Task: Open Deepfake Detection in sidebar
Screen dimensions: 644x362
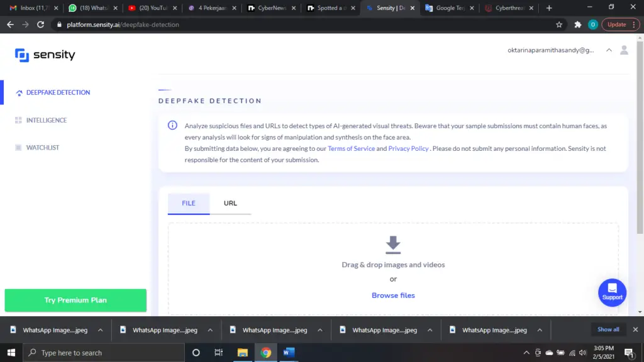Action: pyautogui.click(x=53, y=92)
